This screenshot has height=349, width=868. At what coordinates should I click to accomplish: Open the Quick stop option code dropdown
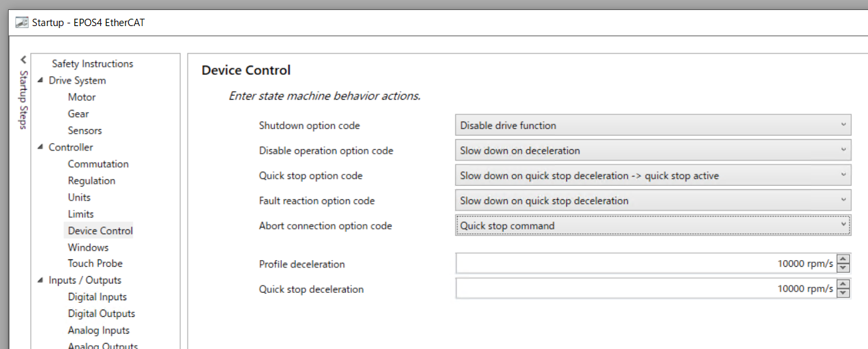coord(654,175)
